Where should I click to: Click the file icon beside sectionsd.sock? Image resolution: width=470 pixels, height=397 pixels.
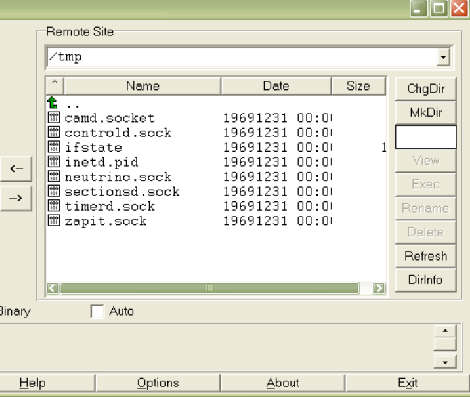tap(54, 191)
